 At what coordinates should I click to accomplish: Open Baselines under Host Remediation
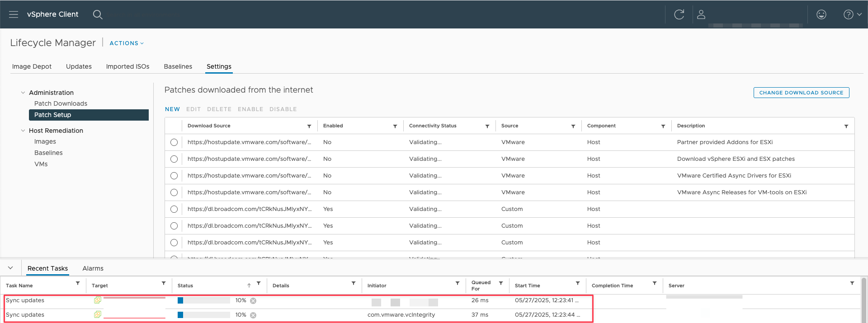(x=48, y=153)
